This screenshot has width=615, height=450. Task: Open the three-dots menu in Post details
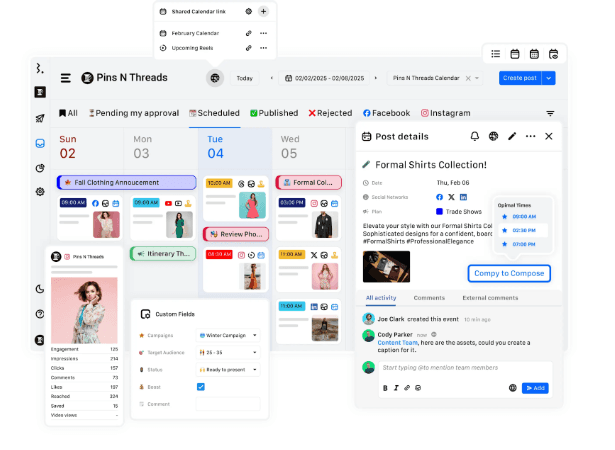[530, 136]
